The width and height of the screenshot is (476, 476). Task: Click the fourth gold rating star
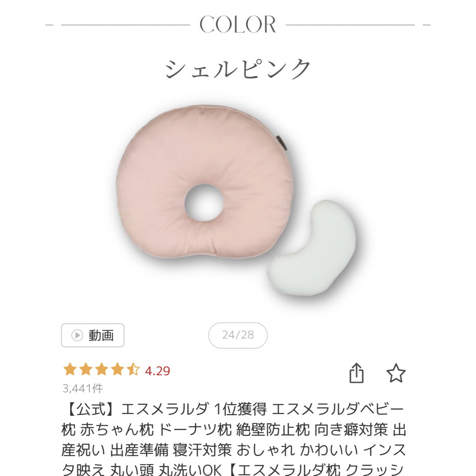coord(117,370)
